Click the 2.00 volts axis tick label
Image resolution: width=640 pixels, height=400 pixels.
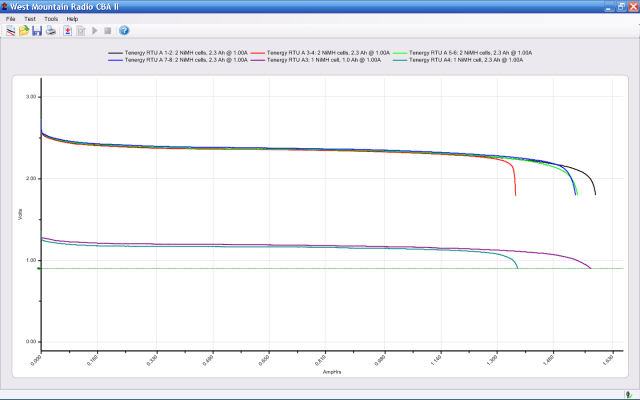[31, 178]
